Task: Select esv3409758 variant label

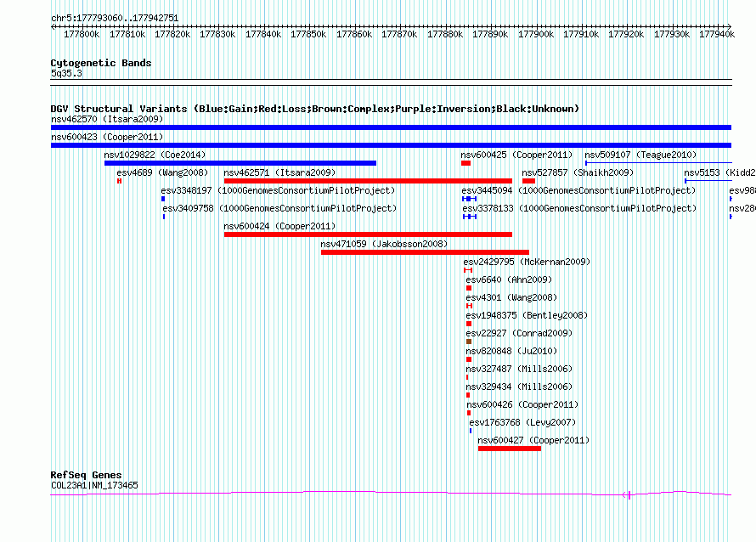Action: [279, 208]
